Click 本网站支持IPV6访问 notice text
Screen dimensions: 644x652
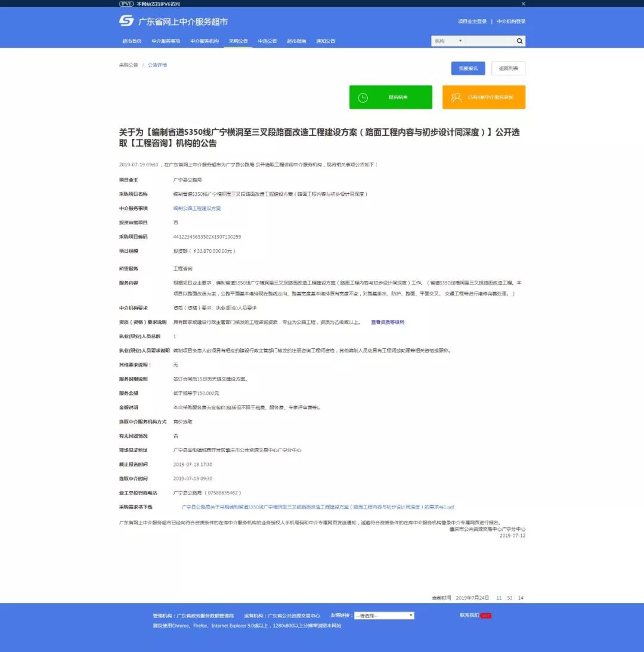click(159, 4)
